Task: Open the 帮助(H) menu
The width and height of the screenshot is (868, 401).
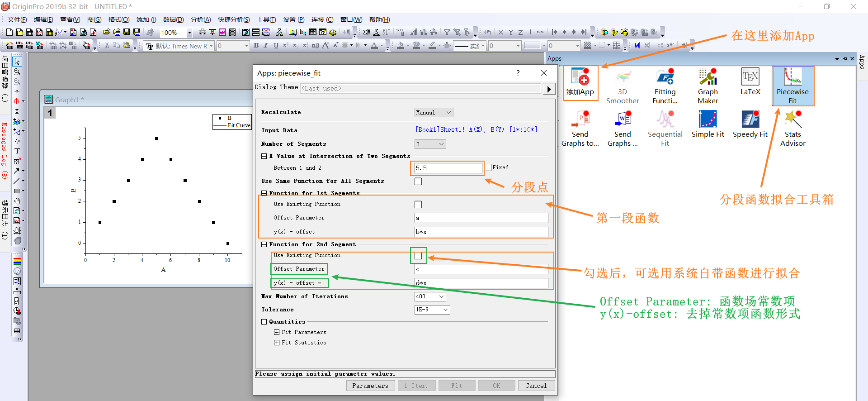Action: (x=379, y=19)
